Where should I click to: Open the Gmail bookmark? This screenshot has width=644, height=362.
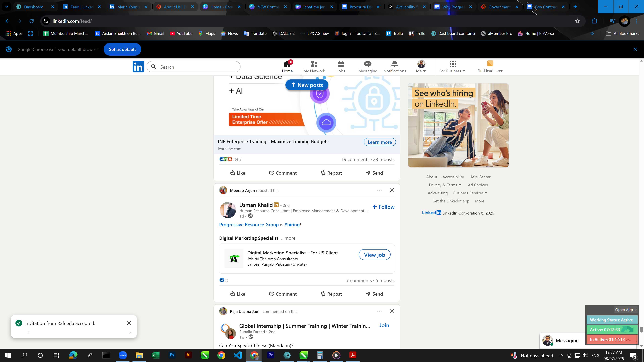point(155,34)
